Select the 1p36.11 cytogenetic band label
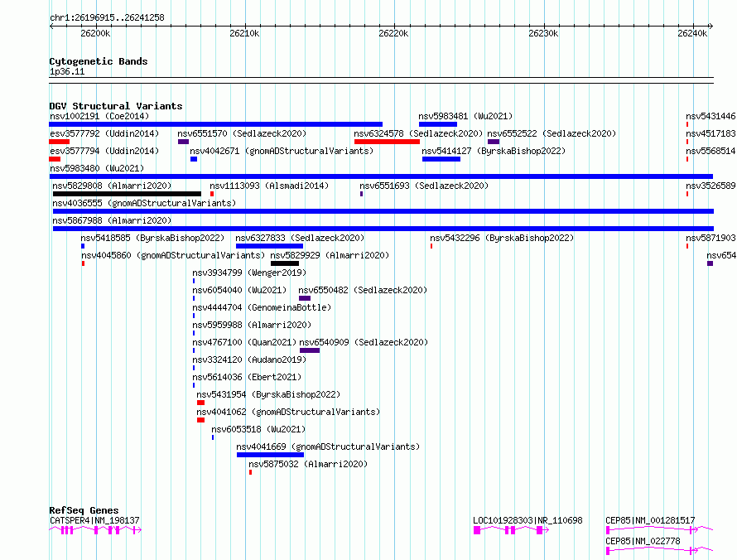 pos(67,71)
